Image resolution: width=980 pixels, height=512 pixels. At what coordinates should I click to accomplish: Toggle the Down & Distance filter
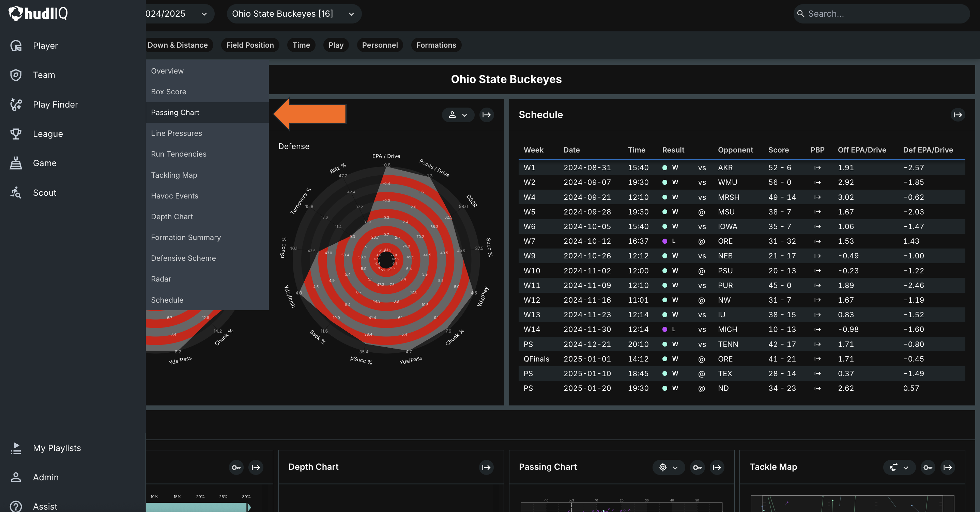point(178,45)
